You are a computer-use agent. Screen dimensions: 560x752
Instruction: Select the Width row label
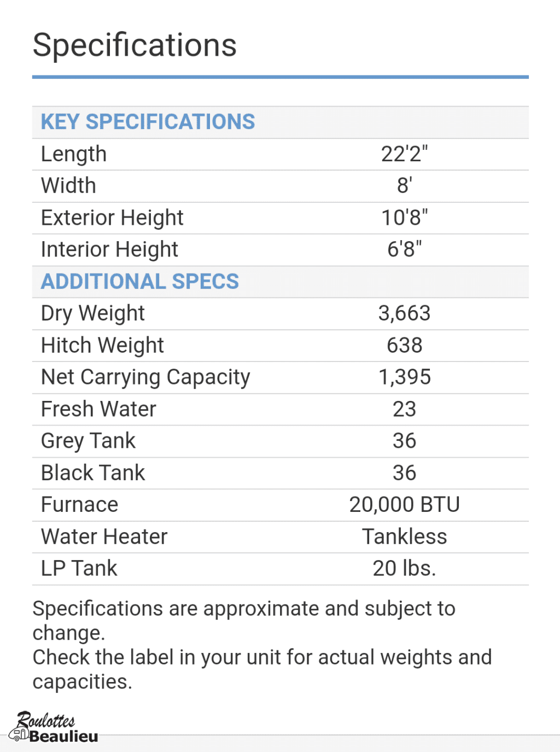[x=68, y=186]
